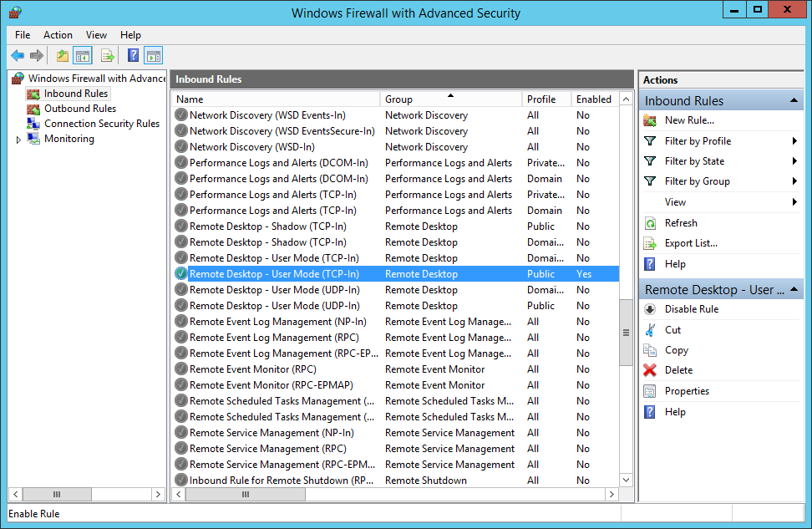Click the Export List toolbar icon
This screenshot has width=812, height=529.
point(107,55)
